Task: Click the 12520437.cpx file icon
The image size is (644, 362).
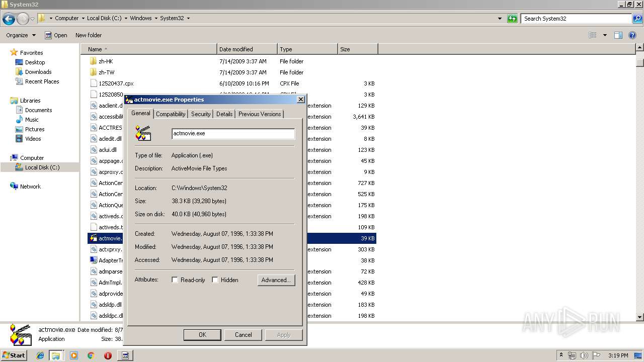Action: click(94, 83)
